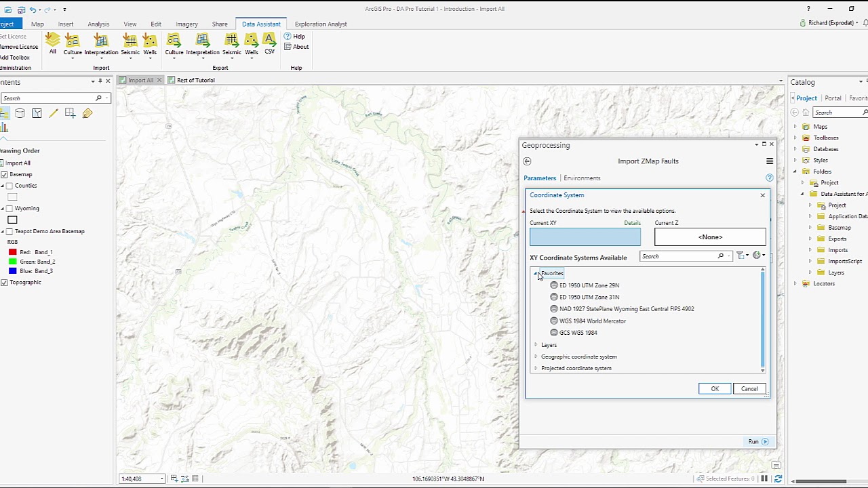868x488 pixels.
Task: Select List By Selection icon in Contents
Action: pyautogui.click(x=37, y=113)
